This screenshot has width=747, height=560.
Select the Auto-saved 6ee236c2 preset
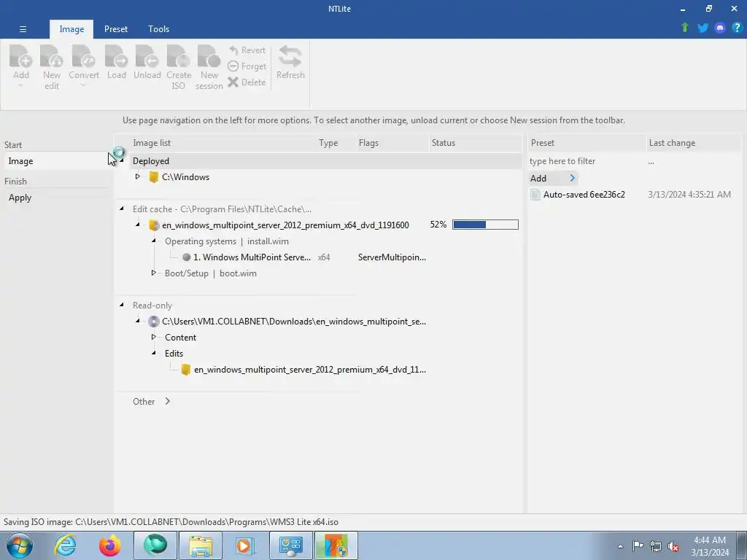pos(584,194)
